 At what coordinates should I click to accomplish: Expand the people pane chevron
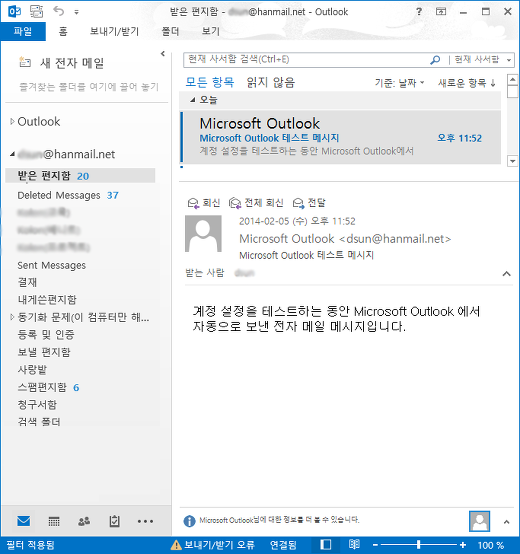click(507, 522)
